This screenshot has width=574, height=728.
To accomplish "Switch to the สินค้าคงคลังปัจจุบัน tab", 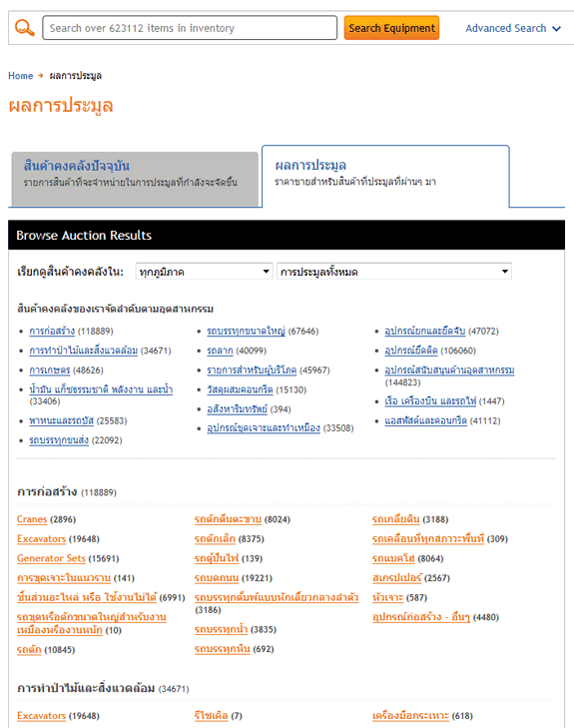I will pyautogui.click(x=135, y=179).
